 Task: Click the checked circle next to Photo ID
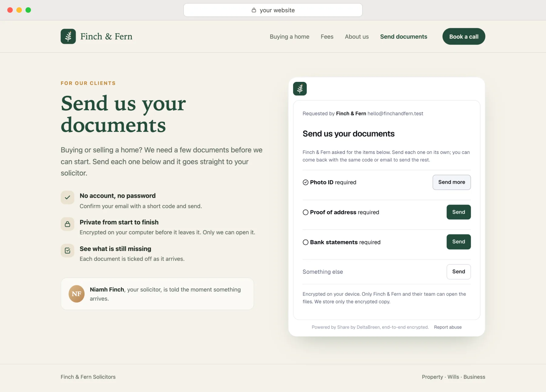click(x=305, y=182)
